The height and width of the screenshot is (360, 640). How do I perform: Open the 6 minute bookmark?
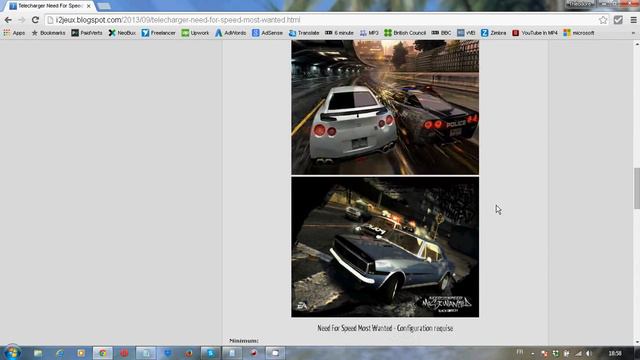point(340,33)
